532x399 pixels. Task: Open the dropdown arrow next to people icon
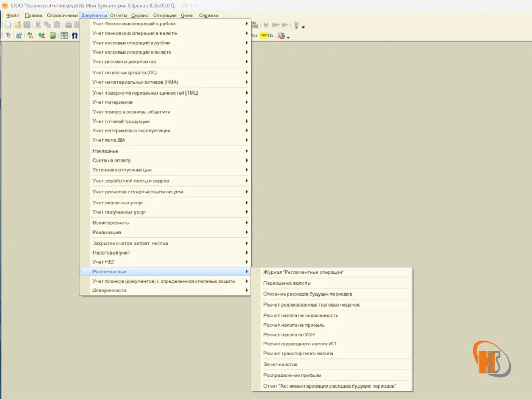288,37
